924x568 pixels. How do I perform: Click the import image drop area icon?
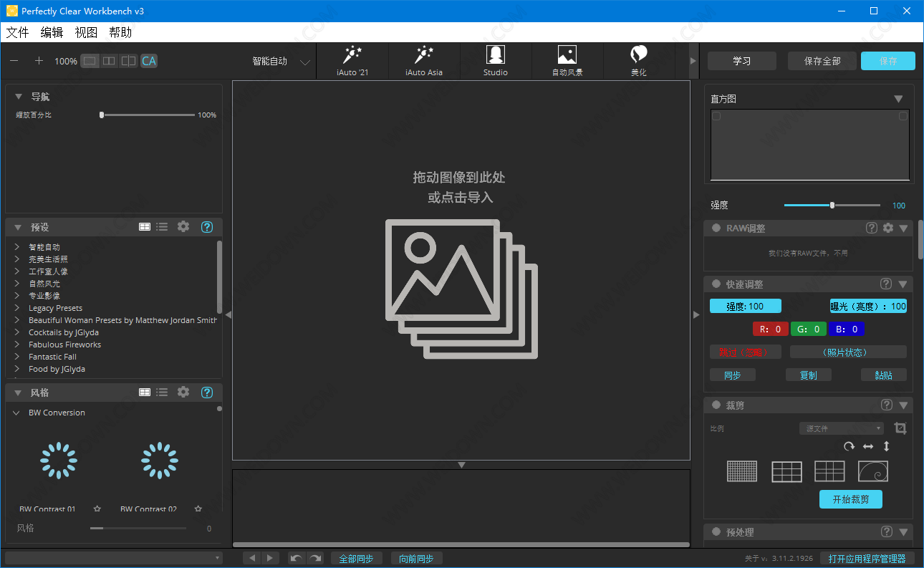[461, 289]
